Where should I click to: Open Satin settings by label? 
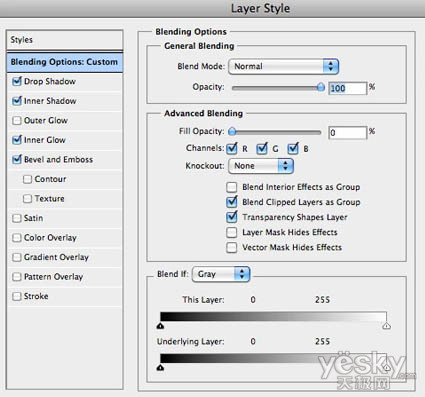coord(33,218)
